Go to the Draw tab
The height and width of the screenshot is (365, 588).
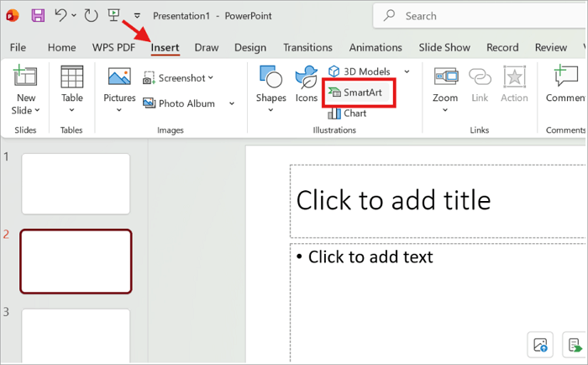(x=207, y=48)
